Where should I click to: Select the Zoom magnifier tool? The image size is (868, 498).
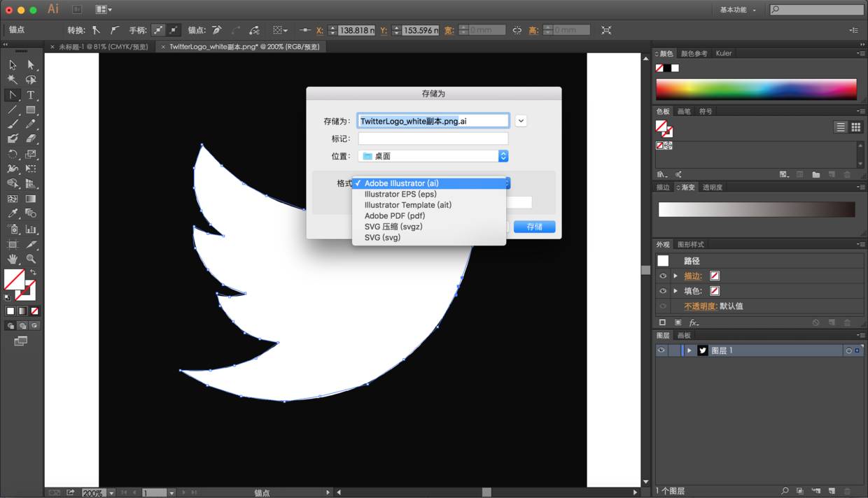point(31,259)
